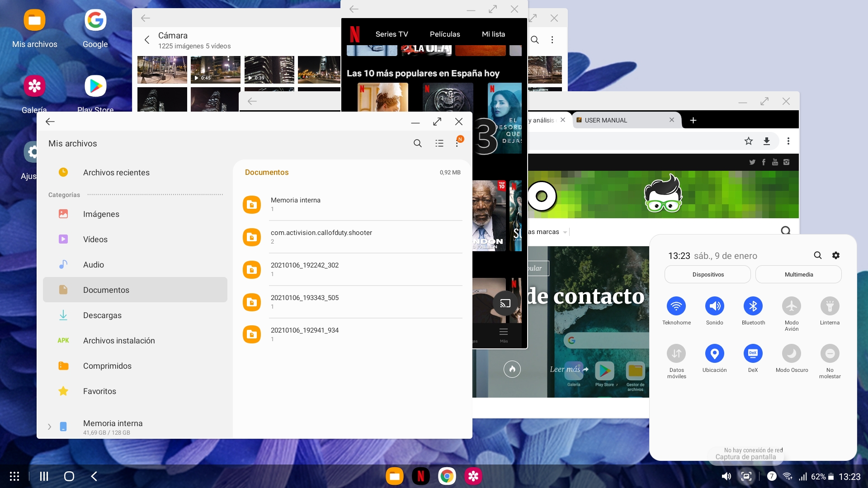This screenshot has height=488, width=868.
Task: Switch to Películas in Netflix
Action: tap(445, 34)
